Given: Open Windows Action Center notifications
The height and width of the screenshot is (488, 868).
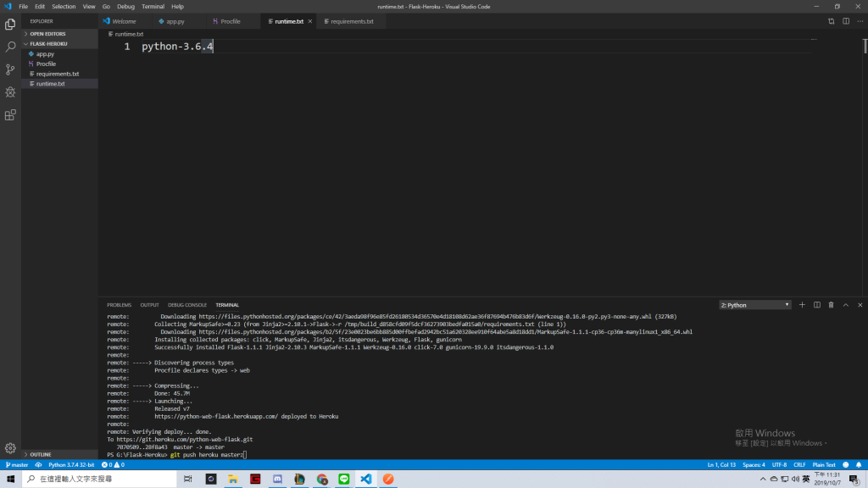Looking at the screenshot, I should pyautogui.click(x=854, y=479).
